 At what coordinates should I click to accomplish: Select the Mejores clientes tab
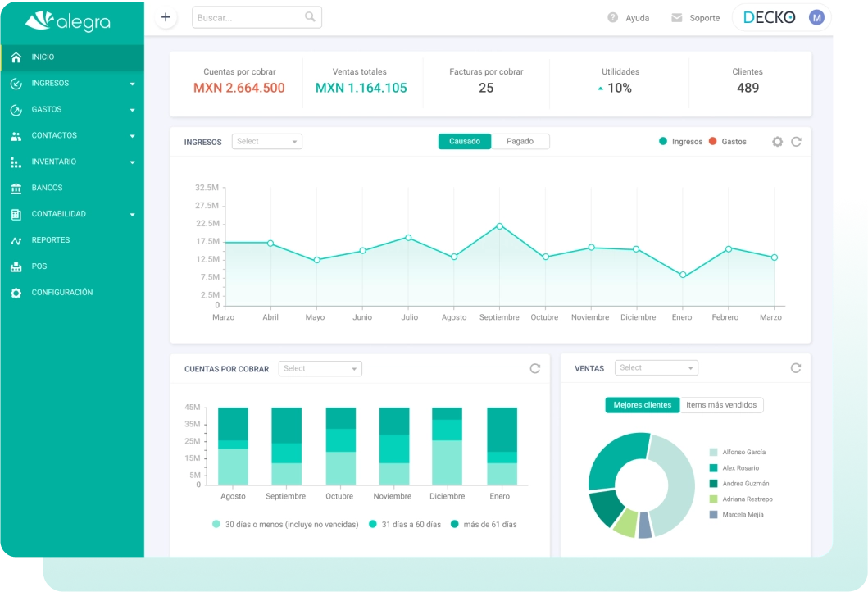point(642,404)
